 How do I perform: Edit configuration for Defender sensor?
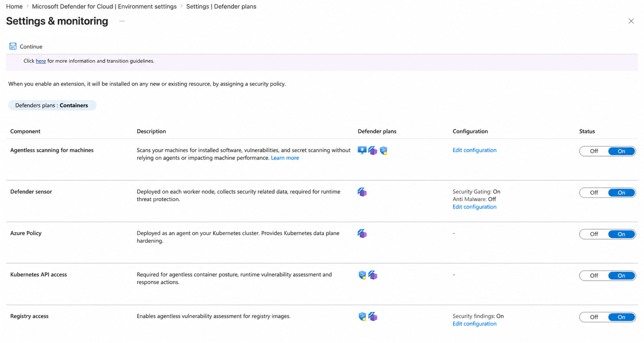tap(474, 207)
